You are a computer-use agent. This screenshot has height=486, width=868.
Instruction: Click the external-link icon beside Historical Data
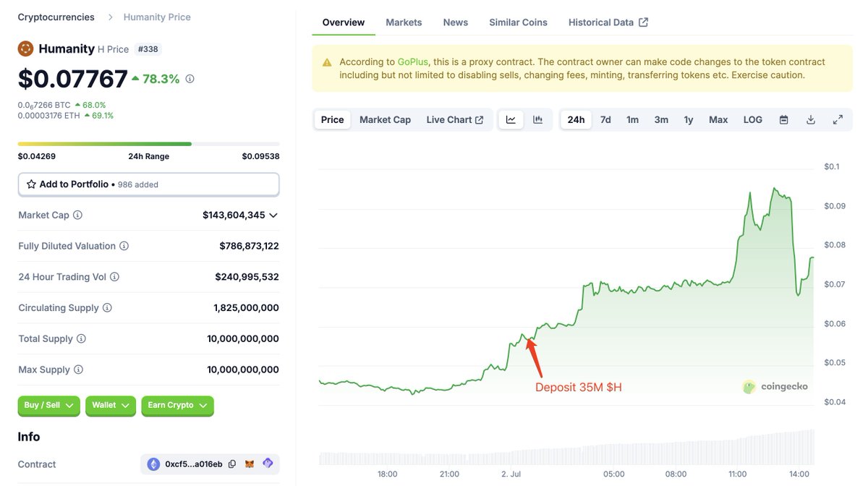[644, 22]
